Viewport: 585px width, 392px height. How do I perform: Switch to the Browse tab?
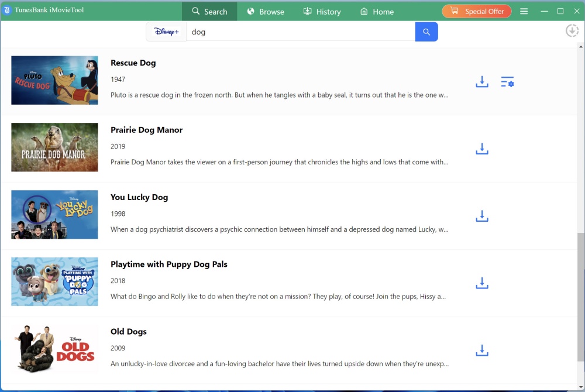[265, 12]
